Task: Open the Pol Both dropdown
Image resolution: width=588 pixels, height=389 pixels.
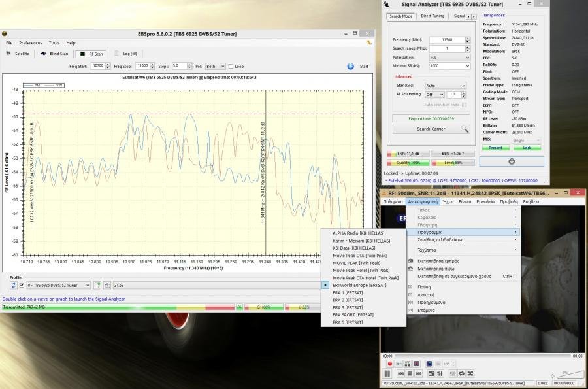Action: click(x=215, y=66)
